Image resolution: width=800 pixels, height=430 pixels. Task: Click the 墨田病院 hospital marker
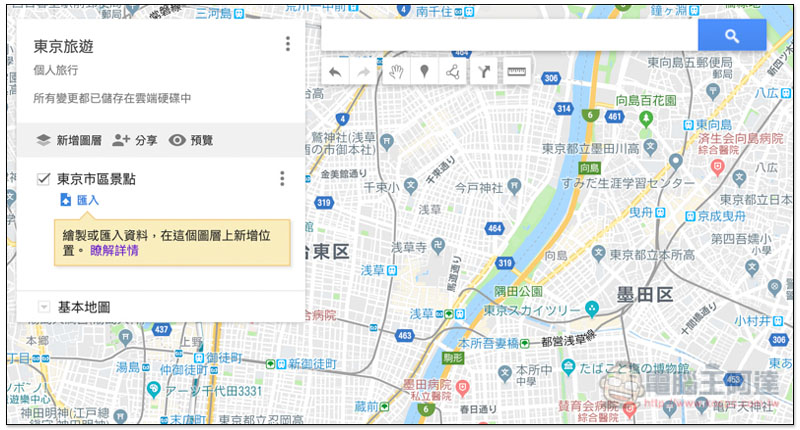(462, 388)
